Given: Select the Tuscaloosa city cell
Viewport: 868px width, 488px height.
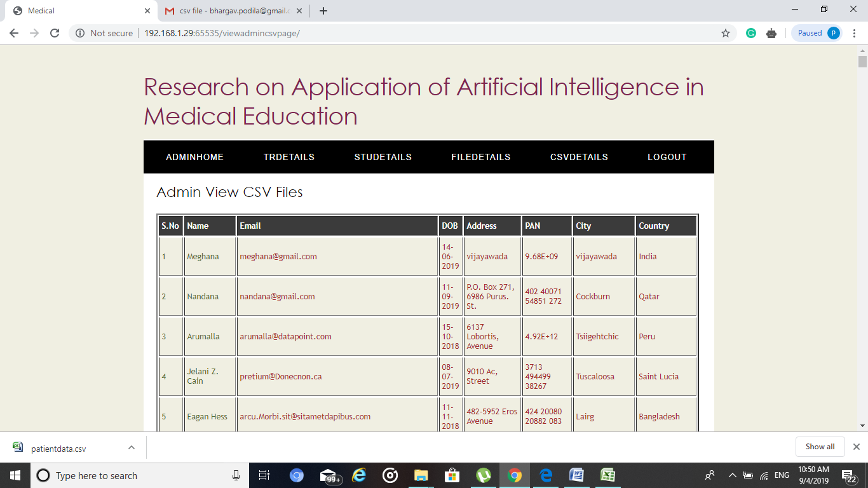Looking at the screenshot, I should pyautogui.click(x=604, y=377).
